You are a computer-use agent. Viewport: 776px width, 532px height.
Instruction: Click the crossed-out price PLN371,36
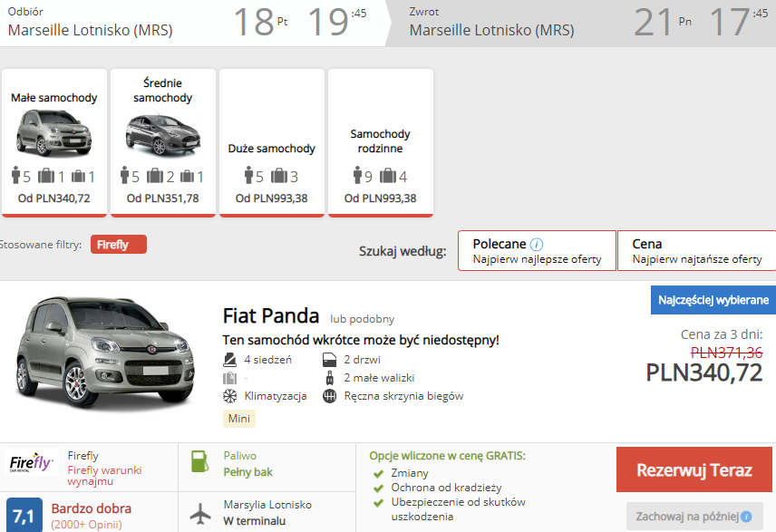tap(726, 353)
